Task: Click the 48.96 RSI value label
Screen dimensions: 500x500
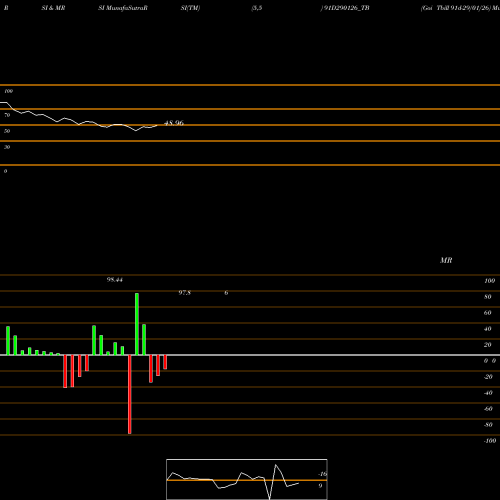Action: coord(174,123)
